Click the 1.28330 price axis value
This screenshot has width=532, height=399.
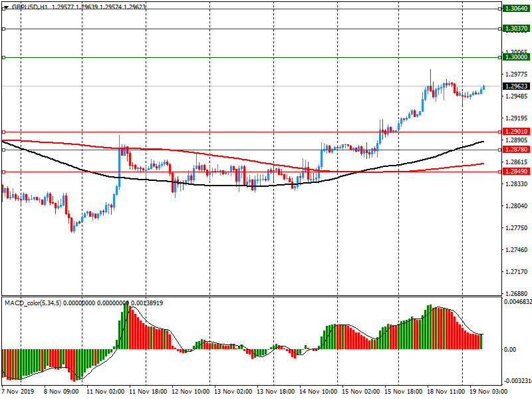click(517, 184)
